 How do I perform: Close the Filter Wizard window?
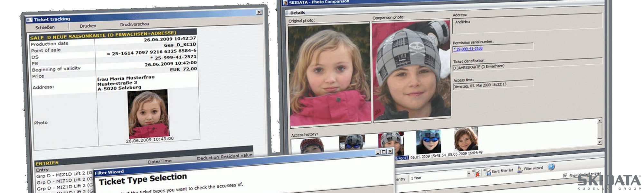click(390, 151)
